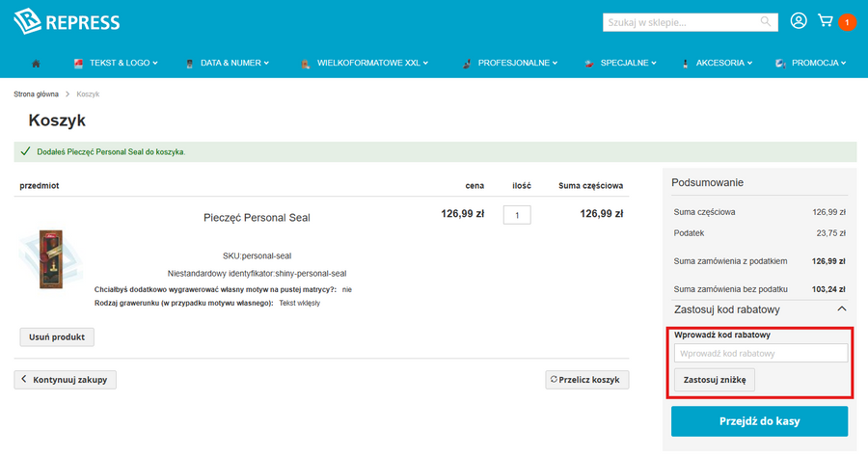Click the Repress logo
This screenshot has height=456, width=868.
click(67, 22)
